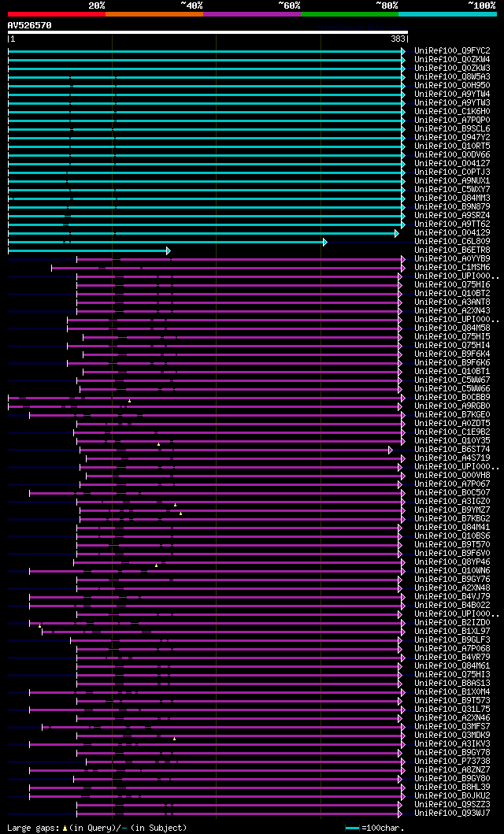Screen dimensions: 504x834
Task: Select the UniRef100_B0C507 label
Action: tap(453, 493)
